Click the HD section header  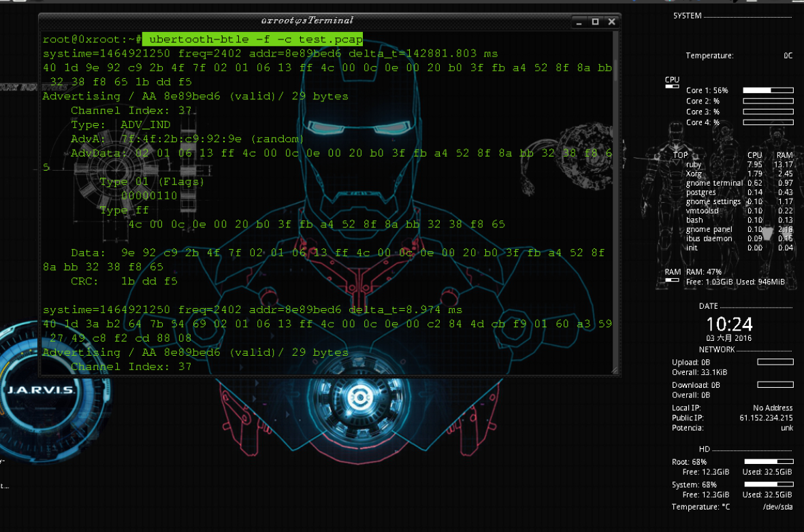(704, 449)
